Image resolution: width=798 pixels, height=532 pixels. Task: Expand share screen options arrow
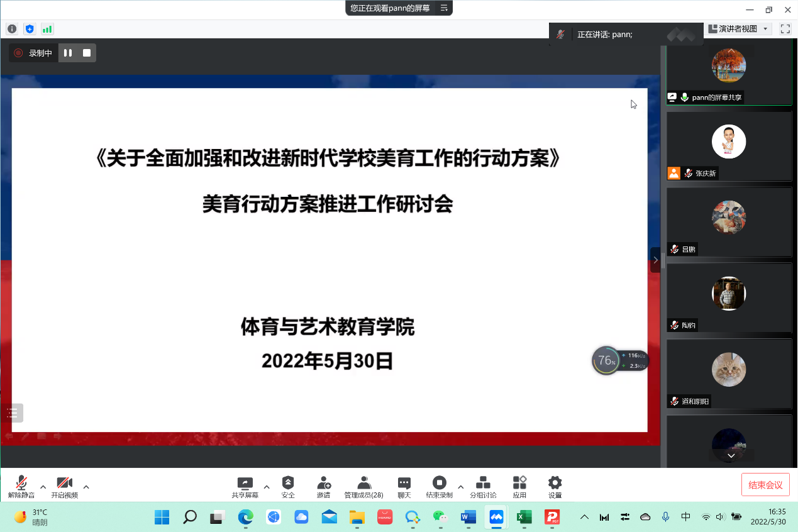click(267, 487)
